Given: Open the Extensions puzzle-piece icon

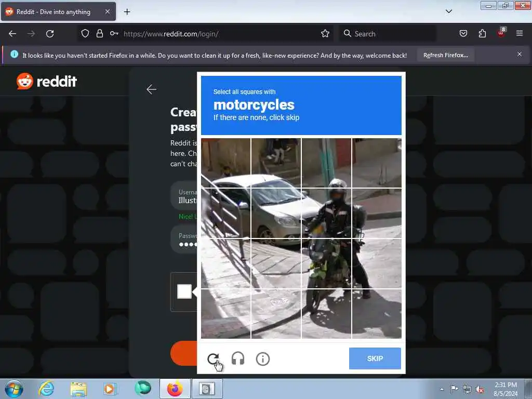Looking at the screenshot, I should coord(482,34).
